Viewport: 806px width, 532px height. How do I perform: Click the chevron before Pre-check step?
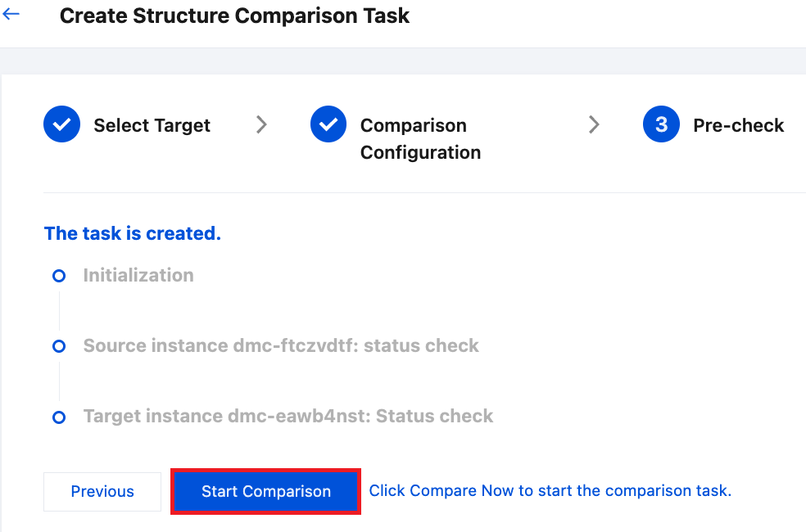tap(595, 124)
